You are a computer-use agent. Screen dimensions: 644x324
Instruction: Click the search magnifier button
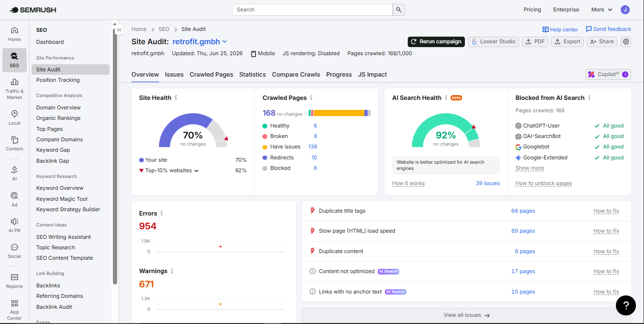pyautogui.click(x=399, y=10)
